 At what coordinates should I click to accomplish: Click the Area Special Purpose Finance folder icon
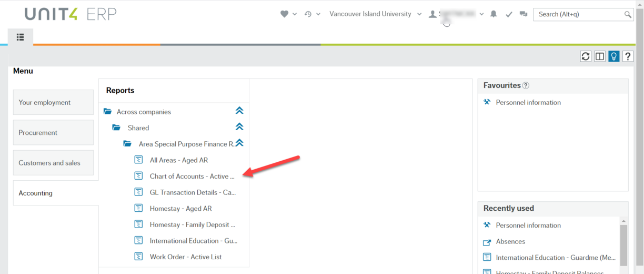click(x=127, y=143)
